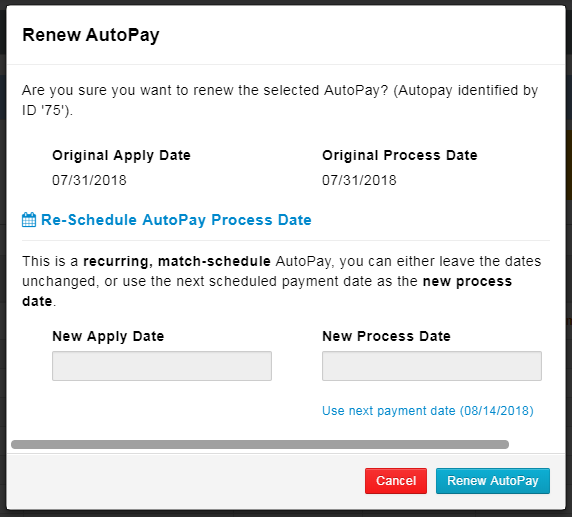Click the Original Apply Date label
Screen dimensions: 572x517
click(121, 155)
